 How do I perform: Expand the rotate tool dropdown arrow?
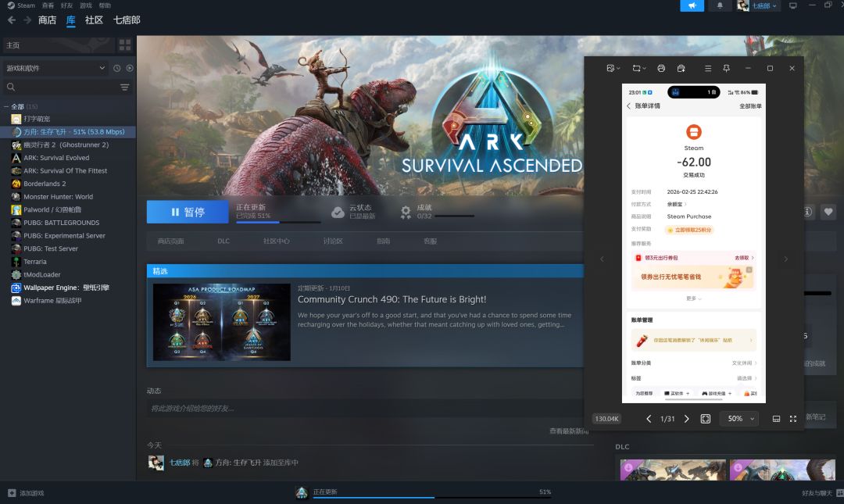tap(644, 69)
